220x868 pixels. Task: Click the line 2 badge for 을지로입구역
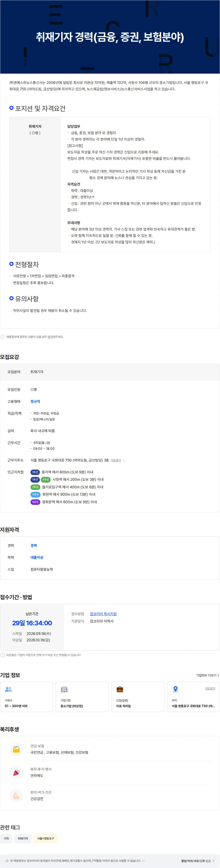[35, 487]
